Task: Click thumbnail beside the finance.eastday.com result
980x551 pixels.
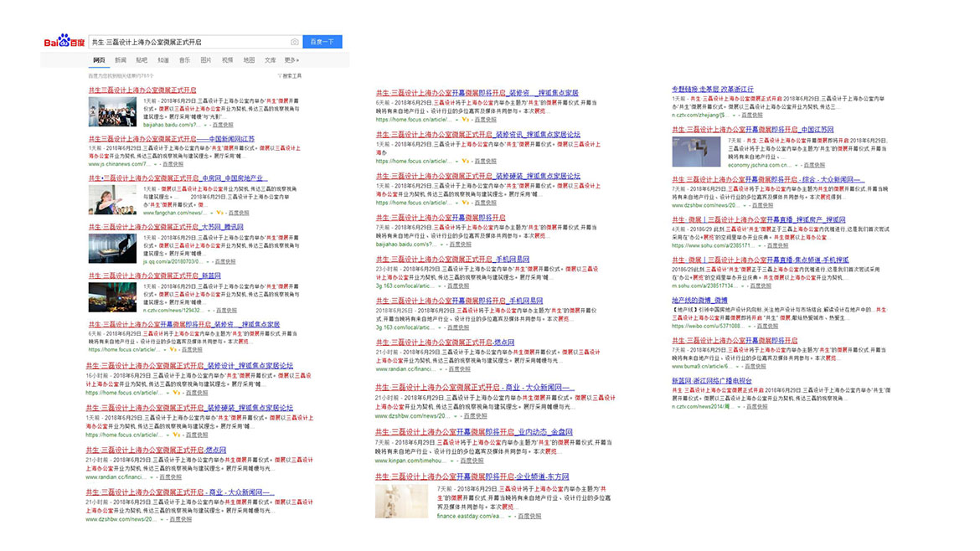Action: 401,501
